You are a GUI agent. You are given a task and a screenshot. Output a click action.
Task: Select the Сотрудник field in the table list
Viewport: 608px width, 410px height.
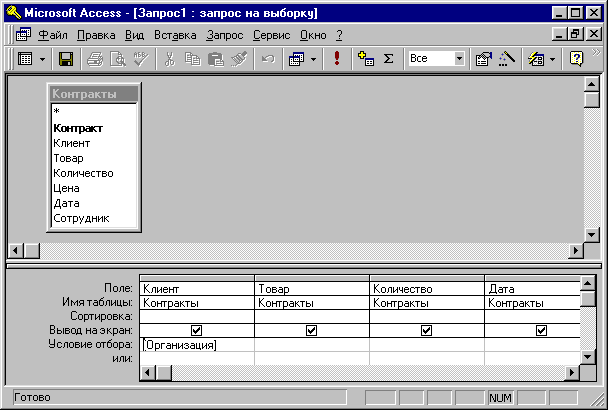coord(94,218)
